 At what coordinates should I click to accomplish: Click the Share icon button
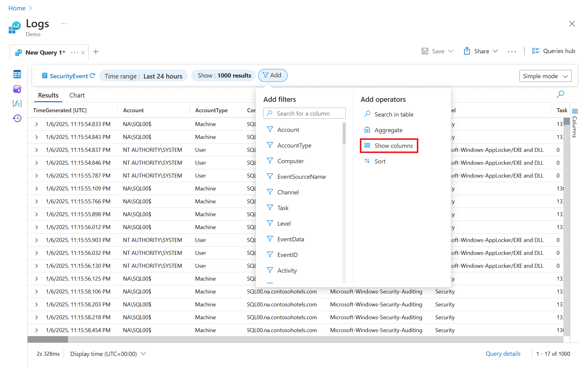467,51
